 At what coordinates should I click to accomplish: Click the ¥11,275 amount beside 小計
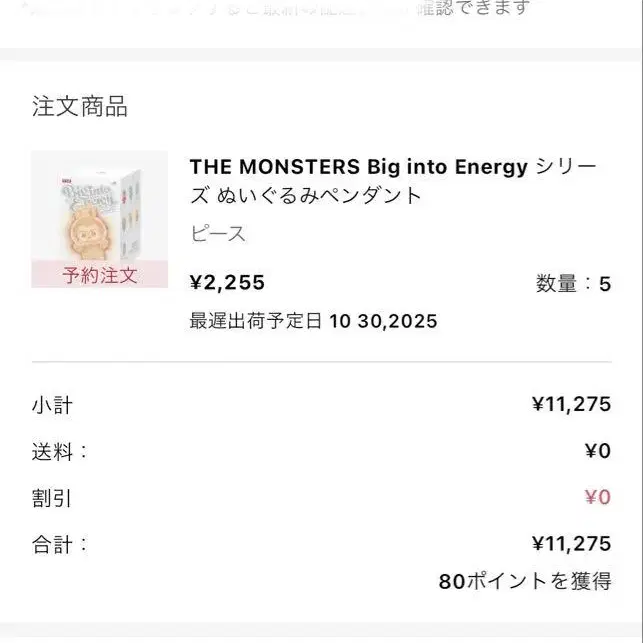pyautogui.click(x=570, y=405)
